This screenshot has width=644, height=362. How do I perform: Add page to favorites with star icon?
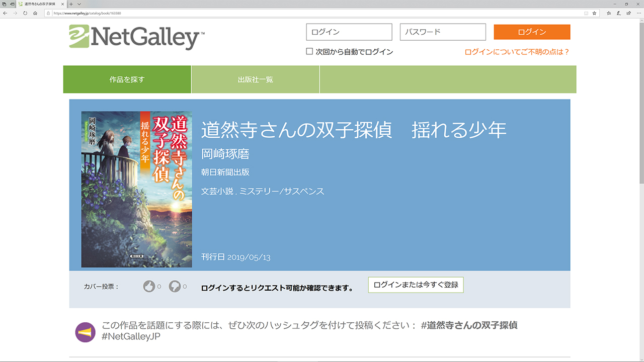594,13
